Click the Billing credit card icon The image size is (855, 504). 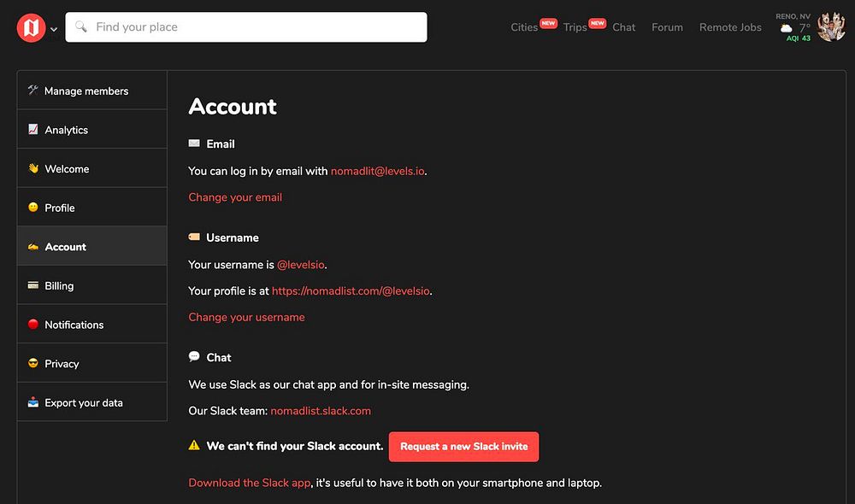click(33, 285)
